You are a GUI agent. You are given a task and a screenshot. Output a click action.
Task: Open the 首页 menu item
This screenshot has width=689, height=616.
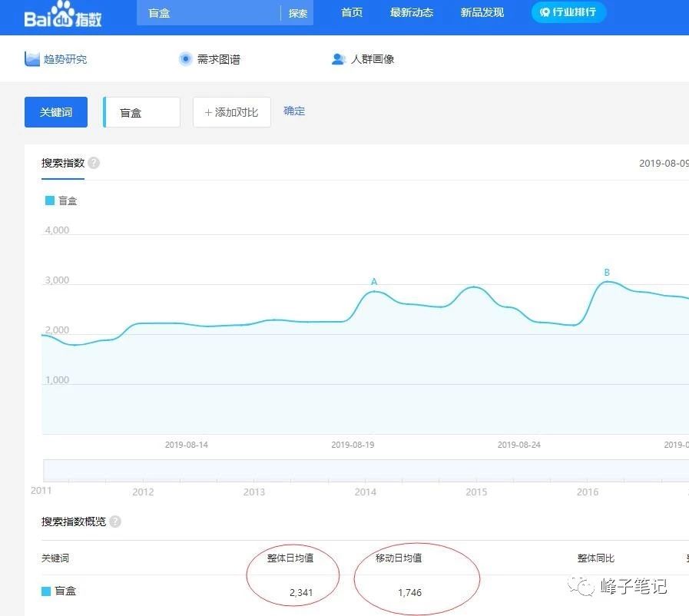point(352,12)
